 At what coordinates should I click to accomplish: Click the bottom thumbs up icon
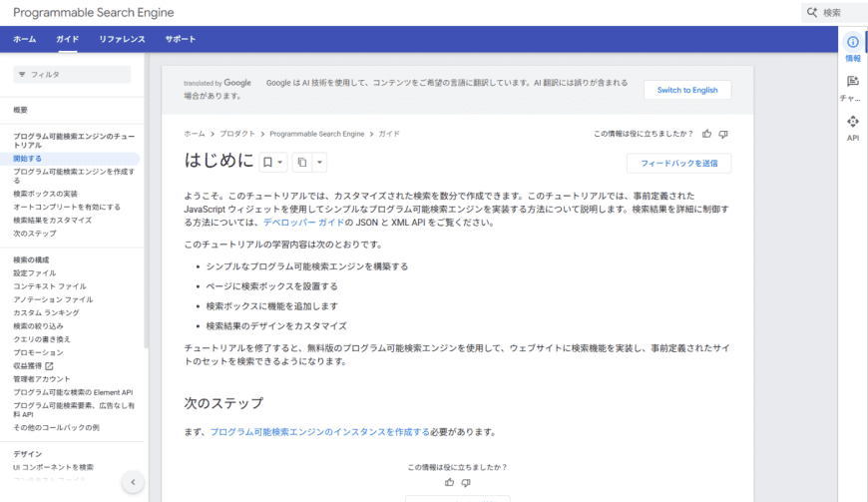click(449, 483)
